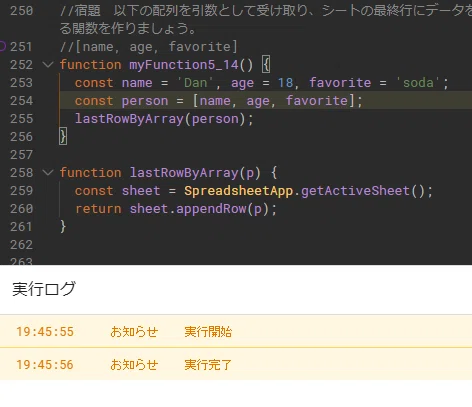This screenshot has width=472, height=407.
Task: Click the opening brace on line 252
Action: coord(266,65)
